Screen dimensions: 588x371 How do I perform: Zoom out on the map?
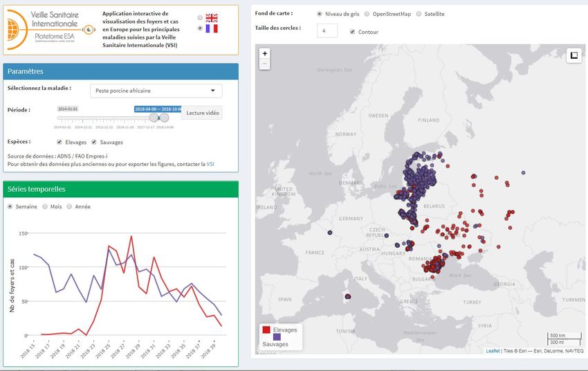pos(265,64)
